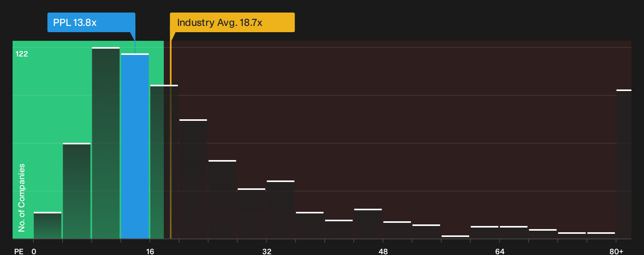Click the shortest bar near PE 0
The image size is (644, 255).
48,225
